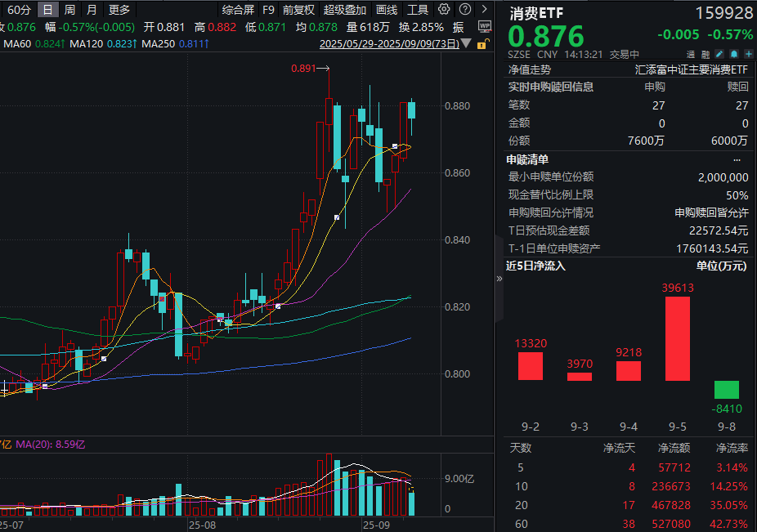The width and height of the screenshot is (757, 532).
Task: Set a price alert with the bell icon
Action: click(734, 53)
